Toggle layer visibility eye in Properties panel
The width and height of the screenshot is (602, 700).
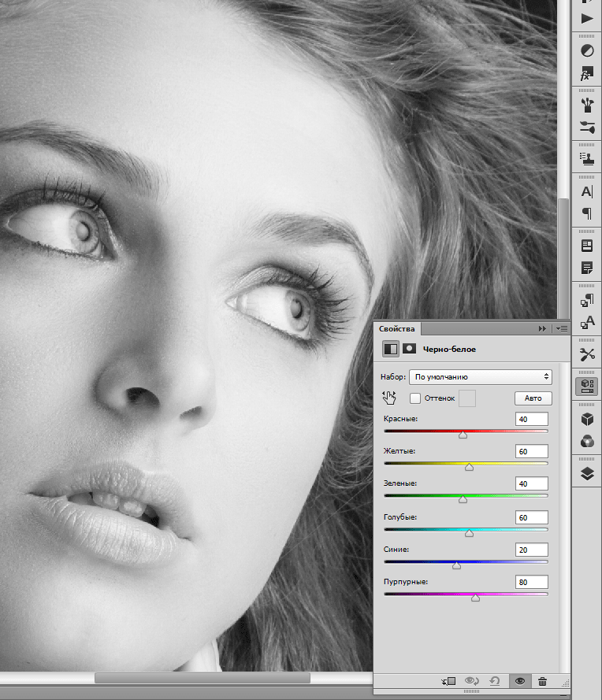pyautogui.click(x=518, y=681)
